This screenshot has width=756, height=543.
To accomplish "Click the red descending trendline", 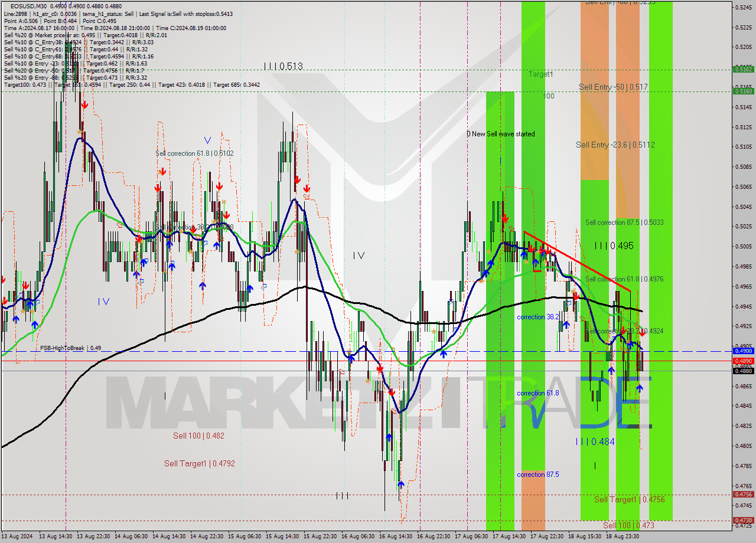I will pyautogui.click(x=577, y=261).
